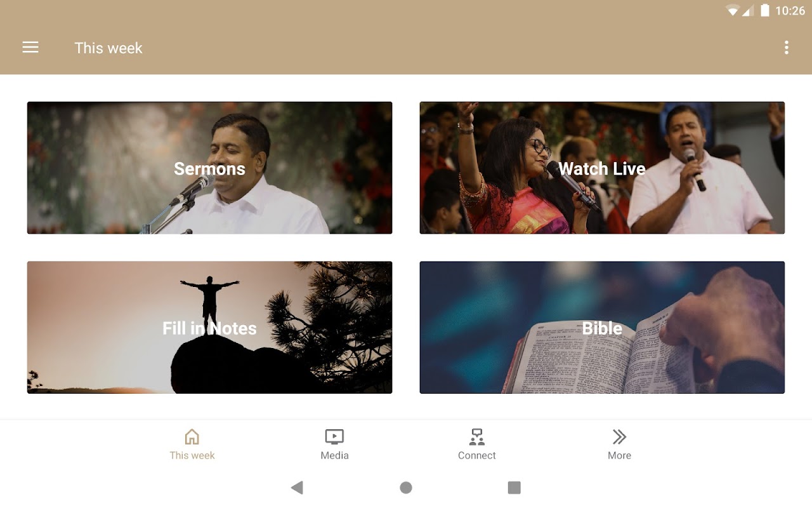Expand the More double-chevron icon
Screen dimensions: 812x508
619,437
